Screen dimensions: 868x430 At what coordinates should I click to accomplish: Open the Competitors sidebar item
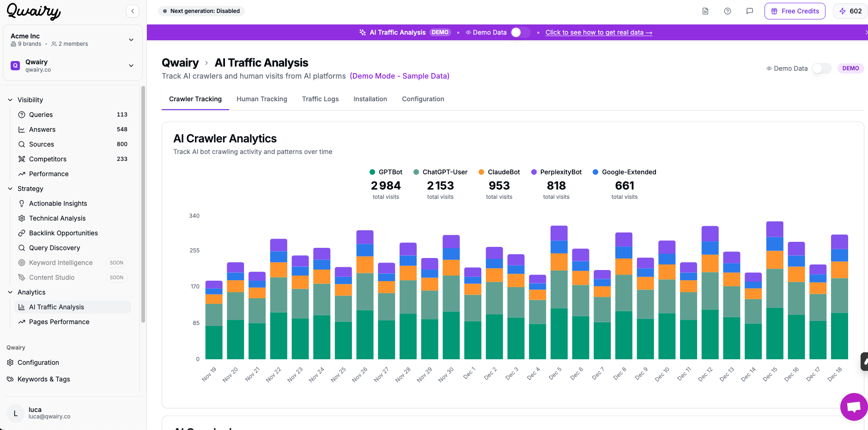click(73, 159)
